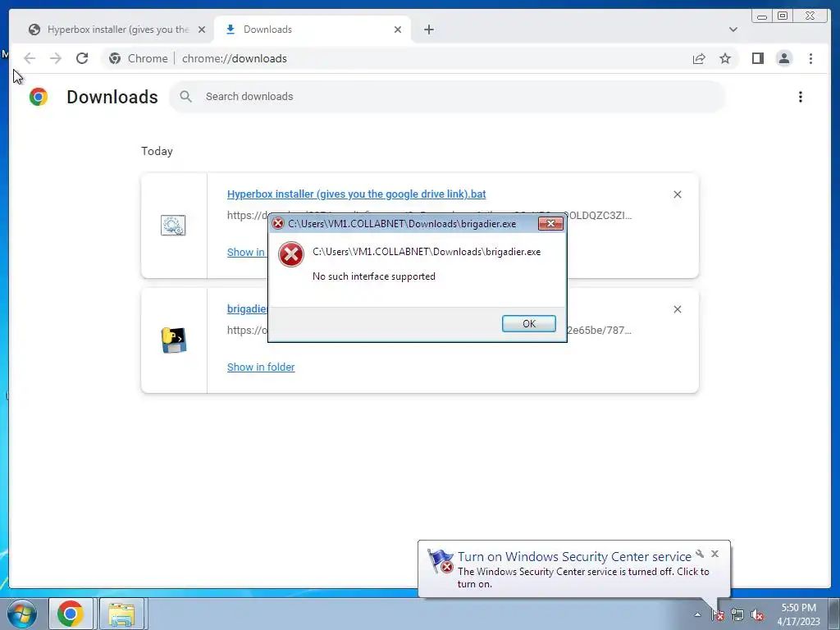
Task: Remove brigadier download from the list
Action: pos(677,309)
